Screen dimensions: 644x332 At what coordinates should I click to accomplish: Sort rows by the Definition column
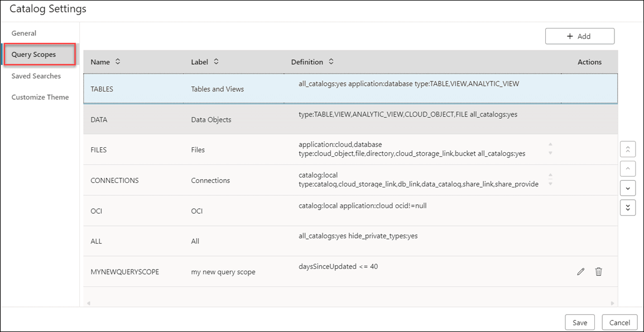tap(330, 62)
